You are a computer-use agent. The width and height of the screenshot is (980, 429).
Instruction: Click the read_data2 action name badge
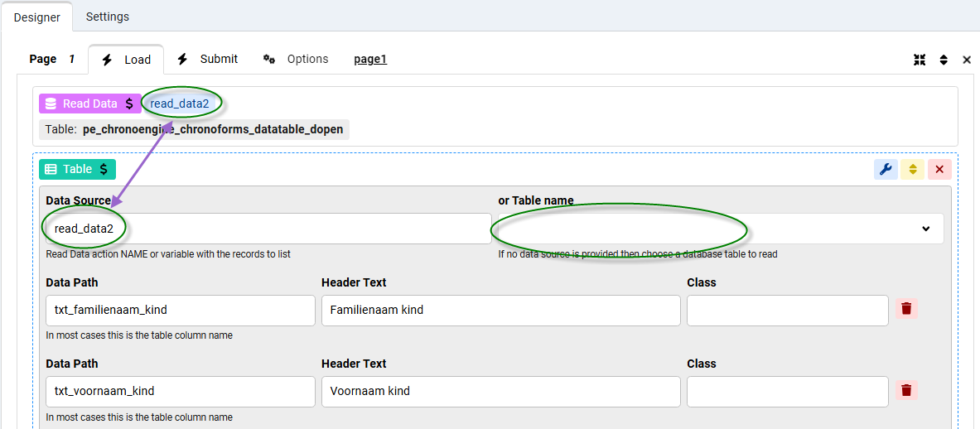tap(180, 104)
